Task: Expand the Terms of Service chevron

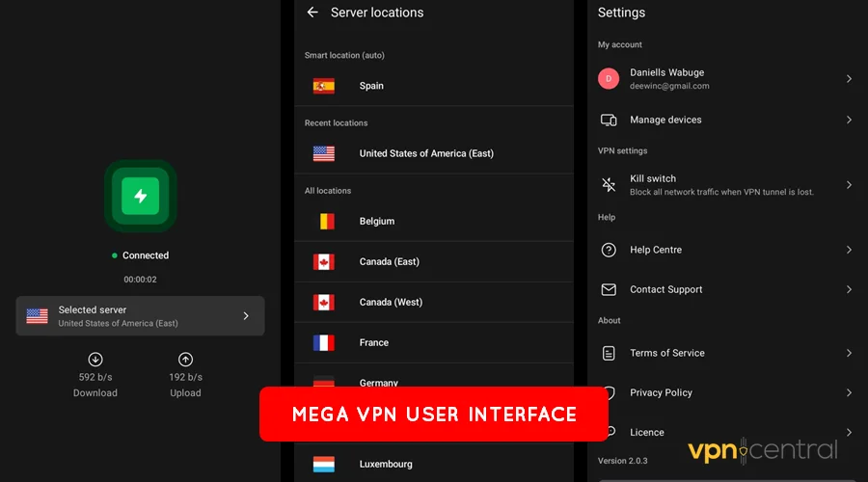Action: (849, 353)
